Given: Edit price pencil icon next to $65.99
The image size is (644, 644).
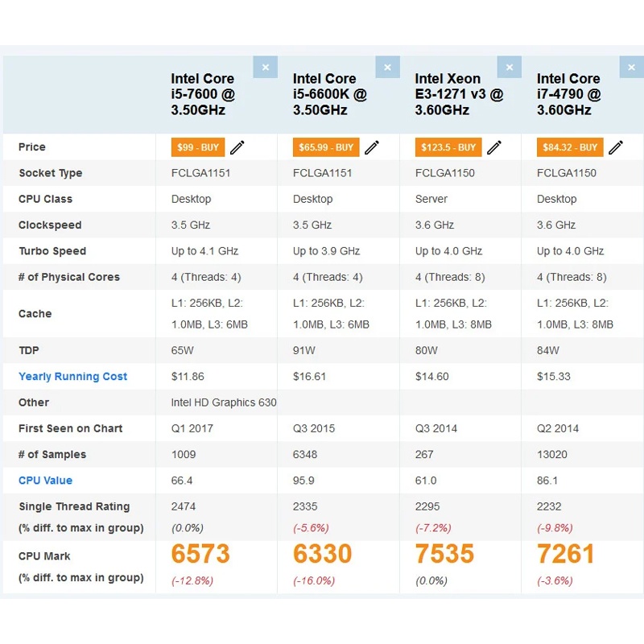Looking at the screenshot, I should 372,147.
